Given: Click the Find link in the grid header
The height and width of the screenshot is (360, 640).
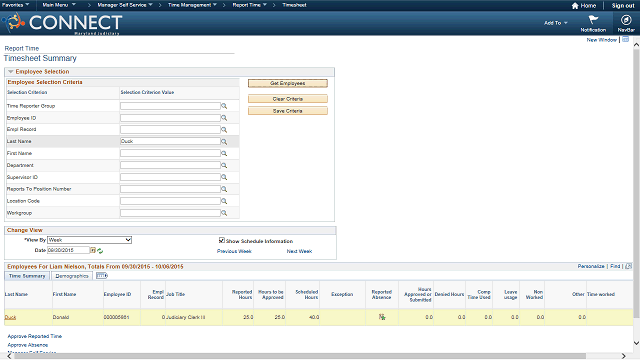Looking at the screenshot, I should pyautogui.click(x=615, y=266).
